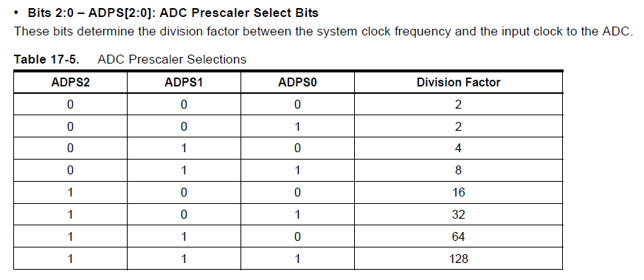Click the ADPS2 cell in the 16 row

click(x=70, y=192)
